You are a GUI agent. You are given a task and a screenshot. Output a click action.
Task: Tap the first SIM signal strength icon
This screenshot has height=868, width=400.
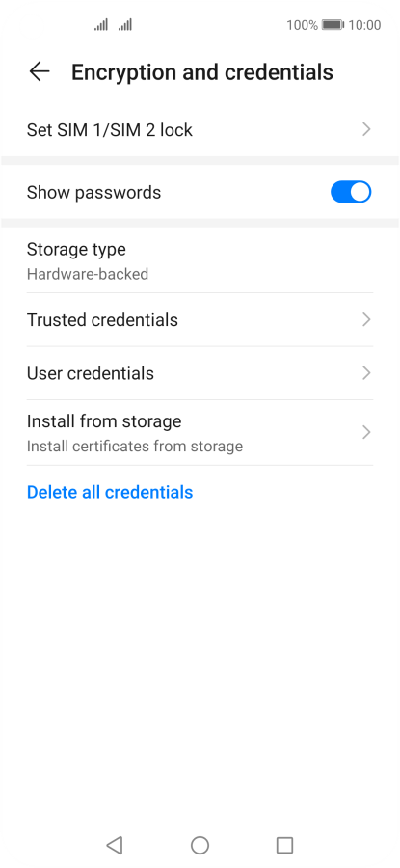tap(100, 25)
